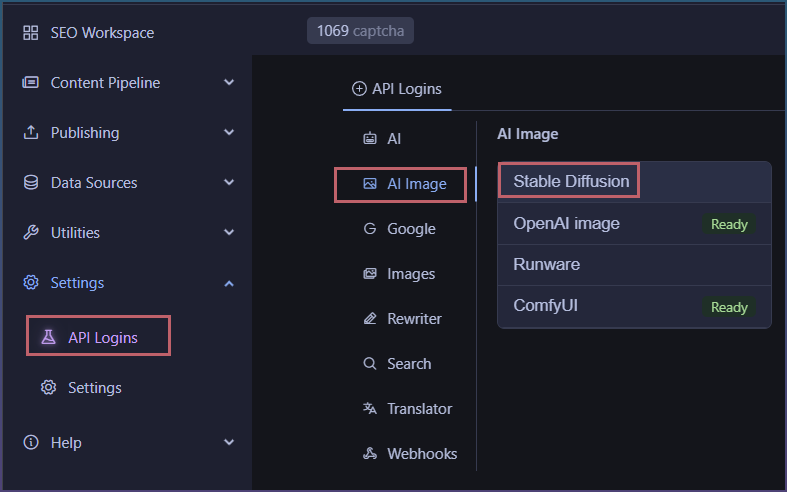787x492 pixels.
Task: Open the Data Sources menu
Action: pos(94,183)
